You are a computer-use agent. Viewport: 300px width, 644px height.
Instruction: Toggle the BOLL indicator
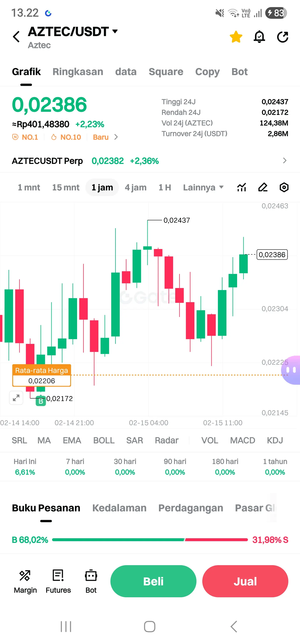tap(104, 440)
